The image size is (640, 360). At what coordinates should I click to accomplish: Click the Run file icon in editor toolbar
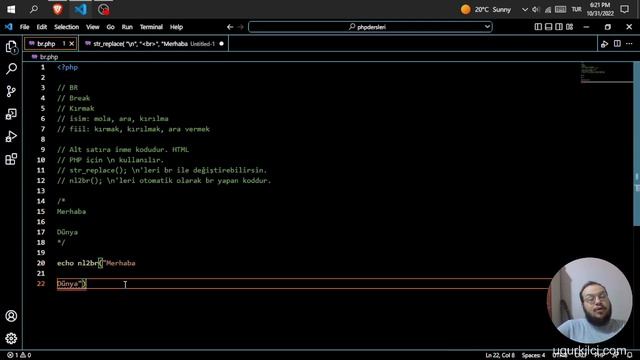604,44
